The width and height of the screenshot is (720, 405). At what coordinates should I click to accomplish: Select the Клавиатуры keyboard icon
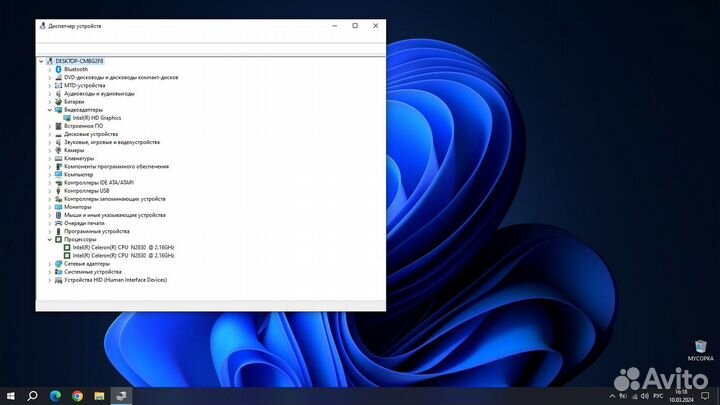58,158
